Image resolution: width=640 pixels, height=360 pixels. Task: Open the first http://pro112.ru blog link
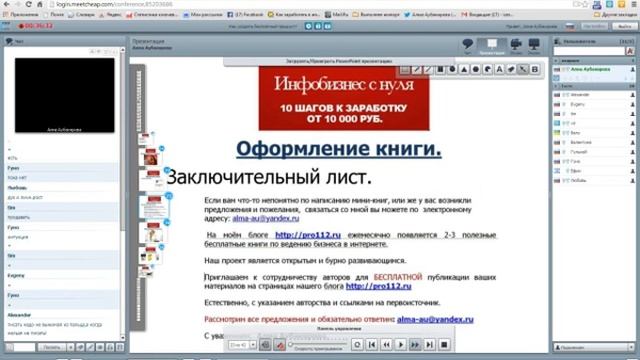[308, 235]
